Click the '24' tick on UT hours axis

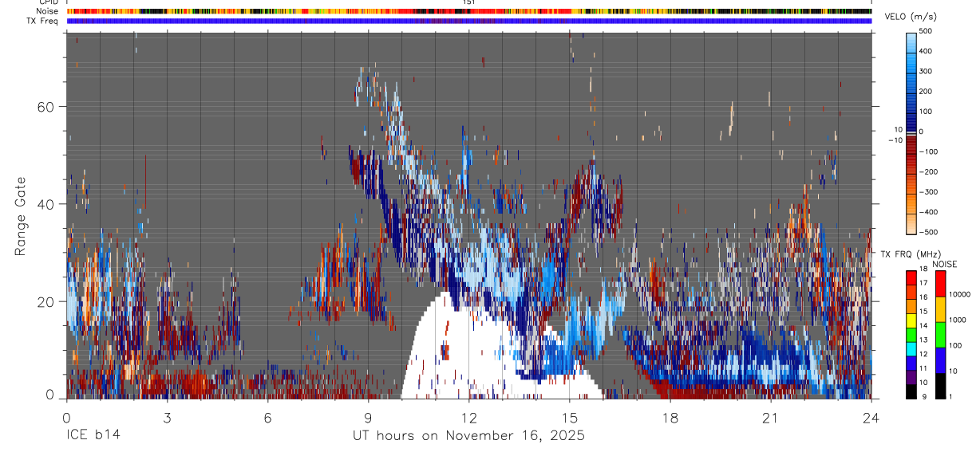click(871, 417)
